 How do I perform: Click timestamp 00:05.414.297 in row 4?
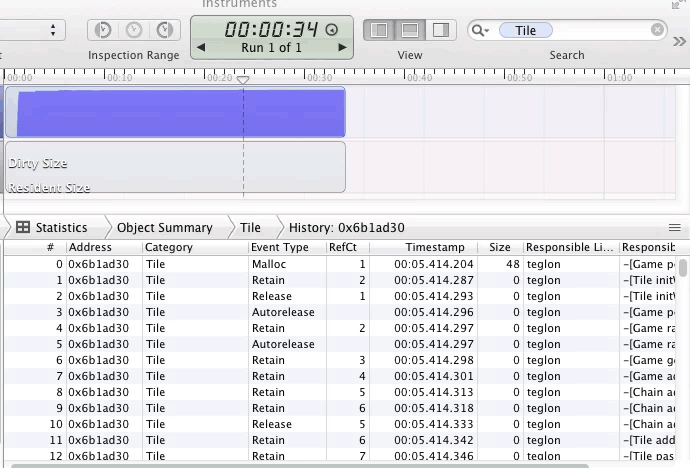tap(433, 328)
